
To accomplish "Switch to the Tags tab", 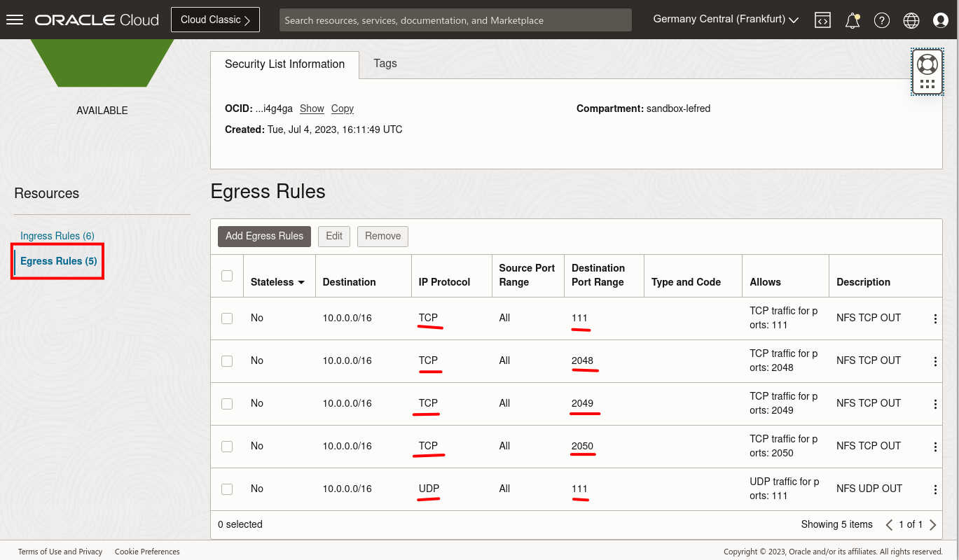I will point(385,64).
